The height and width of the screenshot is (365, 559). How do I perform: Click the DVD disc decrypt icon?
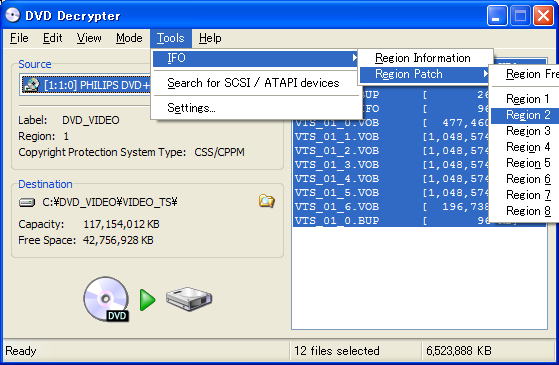(x=106, y=299)
